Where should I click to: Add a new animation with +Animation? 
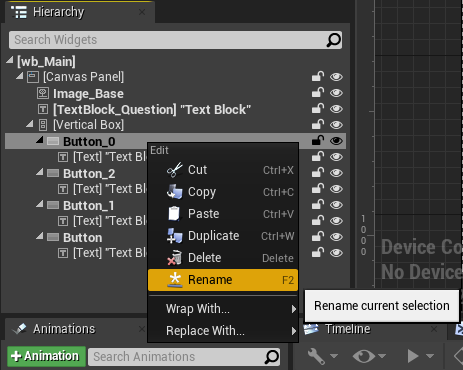coord(47,356)
